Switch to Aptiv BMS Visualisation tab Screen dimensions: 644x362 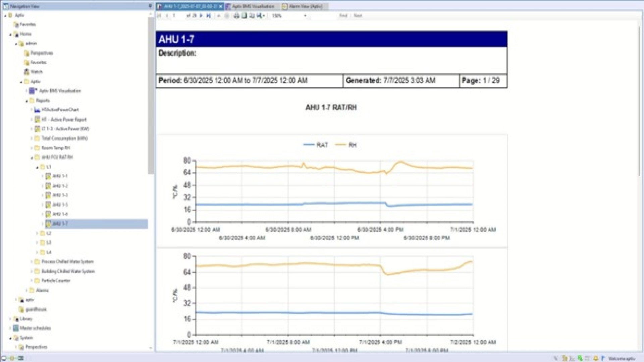[x=253, y=6]
